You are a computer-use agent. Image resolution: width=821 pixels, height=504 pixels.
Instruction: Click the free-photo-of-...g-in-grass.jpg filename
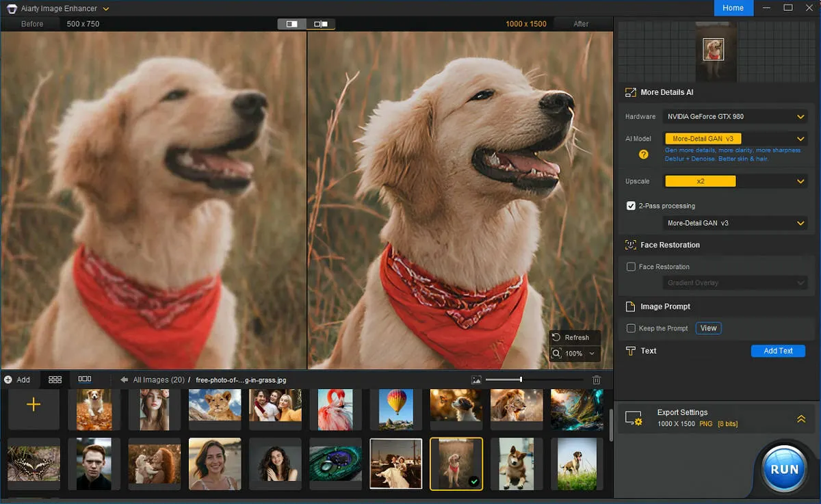click(241, 380)
